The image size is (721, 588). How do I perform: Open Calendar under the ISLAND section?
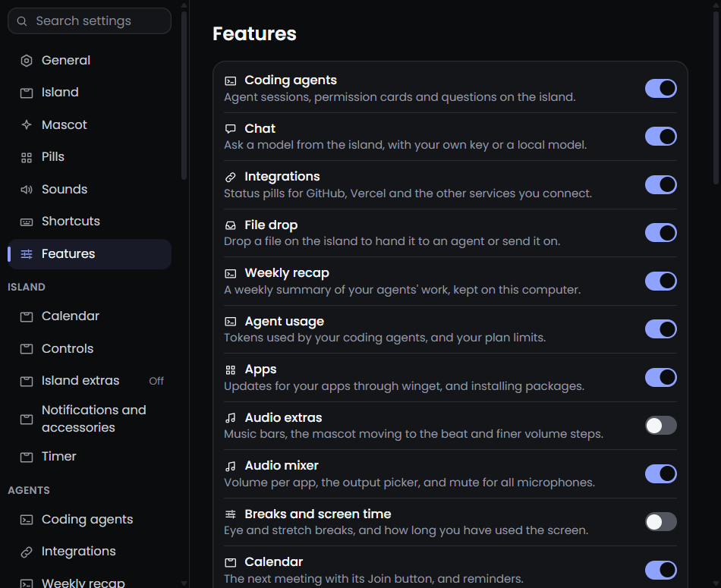click(x=90, y=316)
